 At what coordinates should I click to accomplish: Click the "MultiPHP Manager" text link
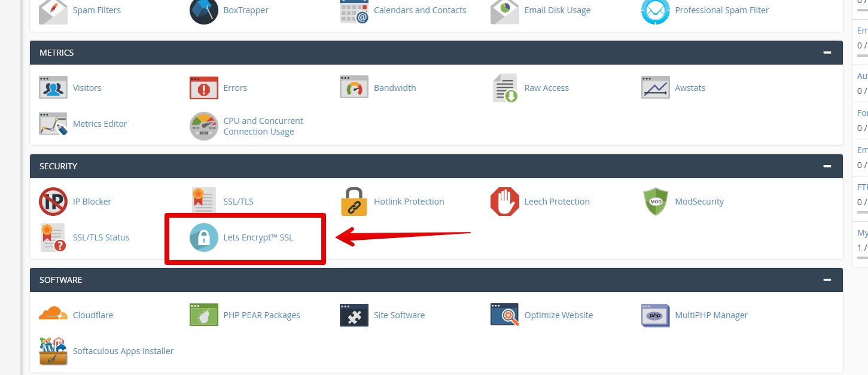click(x=711, y=315)
